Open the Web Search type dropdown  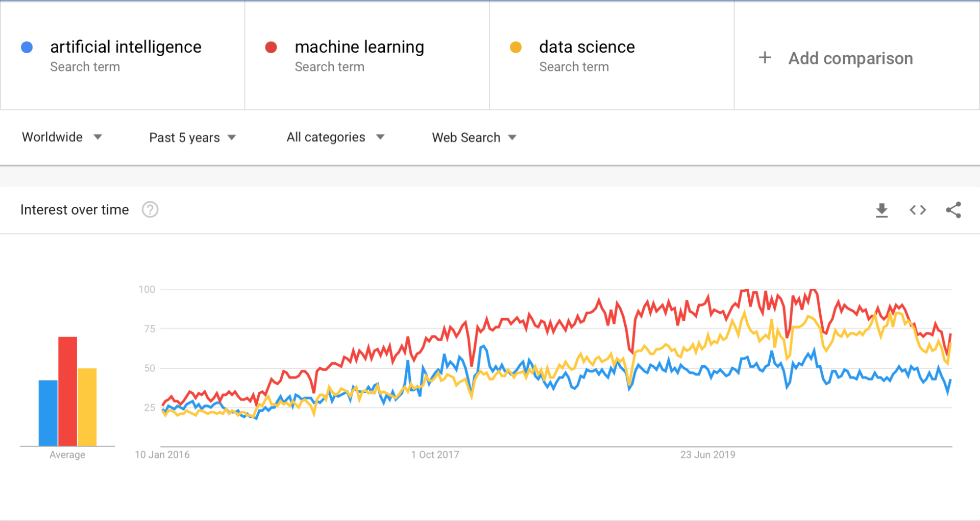coord(474,137)
